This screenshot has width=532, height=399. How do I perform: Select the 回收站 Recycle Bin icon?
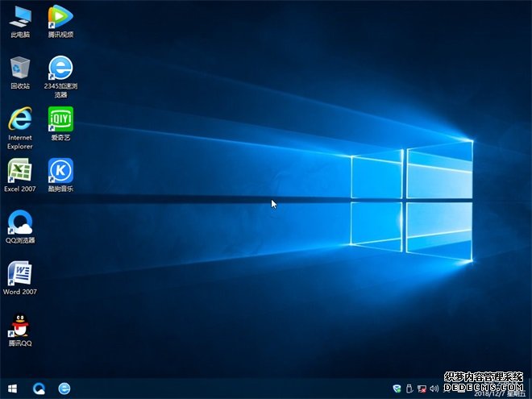pyautogui.click(x=20, y=73)
